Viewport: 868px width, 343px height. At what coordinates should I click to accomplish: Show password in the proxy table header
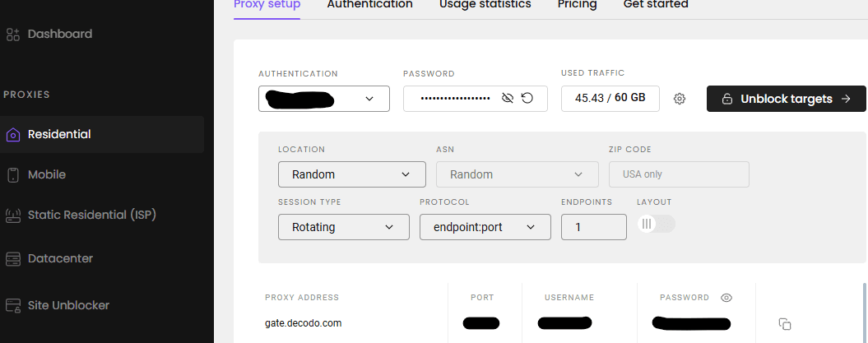pyautogui.click(x=726, y=298)
